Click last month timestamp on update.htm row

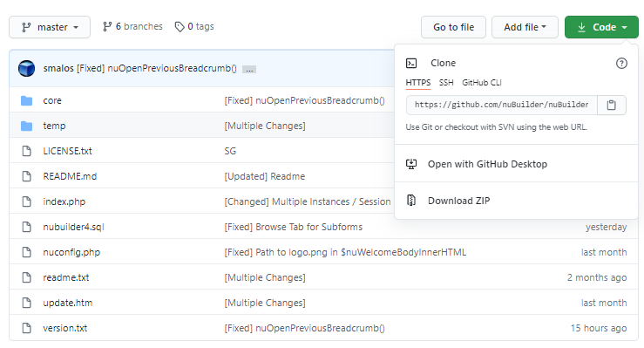(604, 303)
